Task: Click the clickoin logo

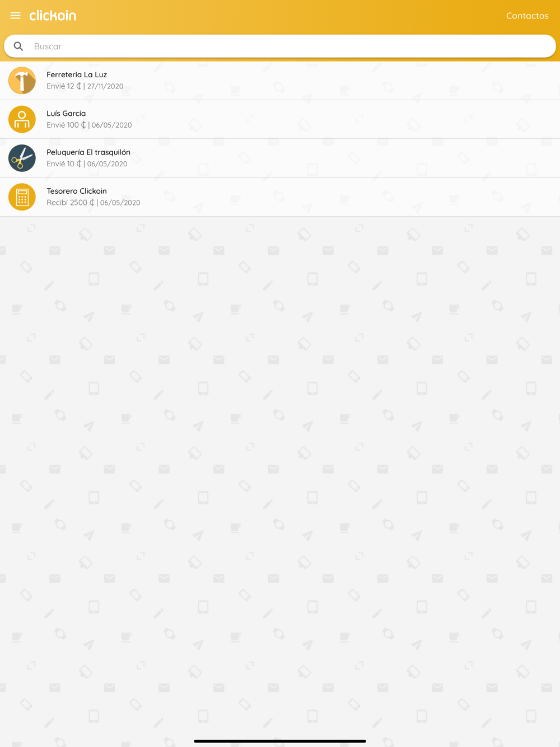Action: [53, 16]
